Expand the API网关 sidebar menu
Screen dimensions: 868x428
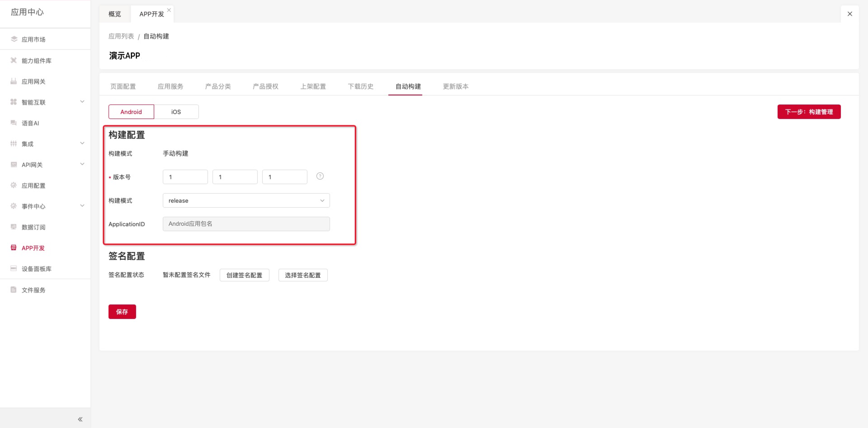(82, 164)
